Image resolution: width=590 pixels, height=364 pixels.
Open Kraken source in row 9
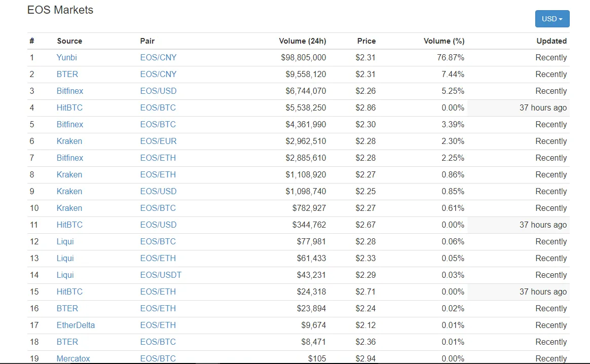coord(69,191)
